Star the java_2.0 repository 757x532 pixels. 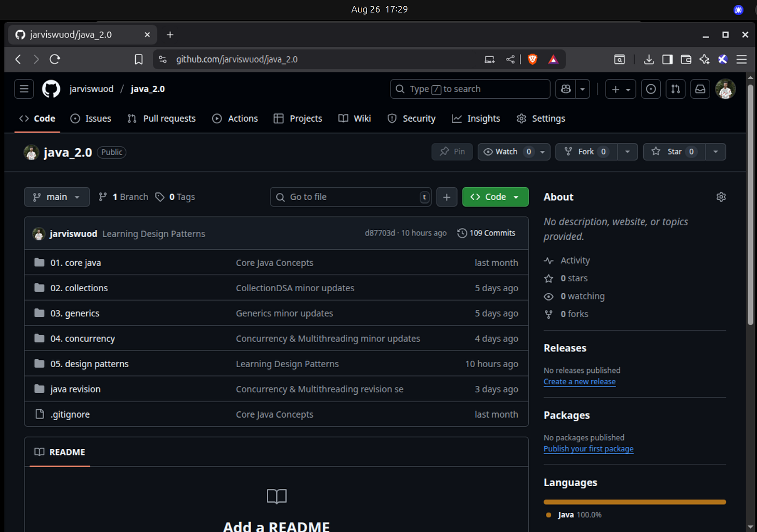click(674, 152)
